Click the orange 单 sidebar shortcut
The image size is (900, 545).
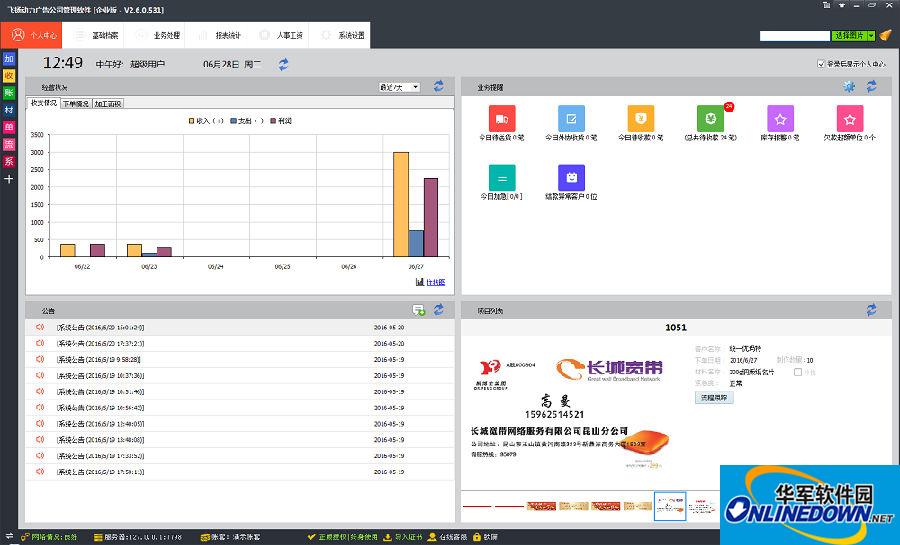click(x=9, y=127)
